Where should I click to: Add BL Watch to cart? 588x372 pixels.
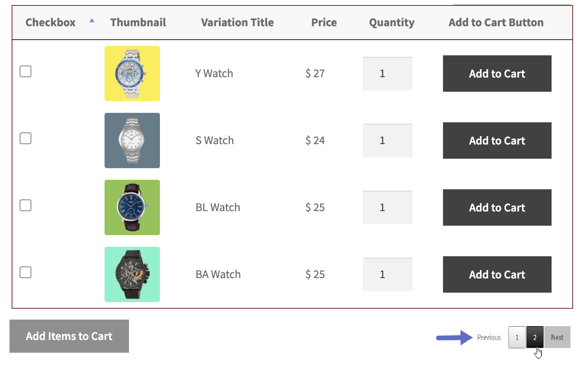coord(497,207)
